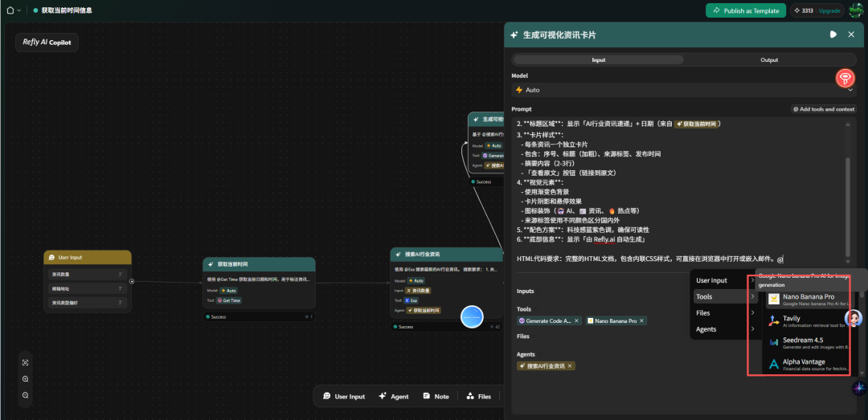Click the 资讯数量 field in User Input node
The height and width of the screenshot is (420, 868).
(88, 274)
